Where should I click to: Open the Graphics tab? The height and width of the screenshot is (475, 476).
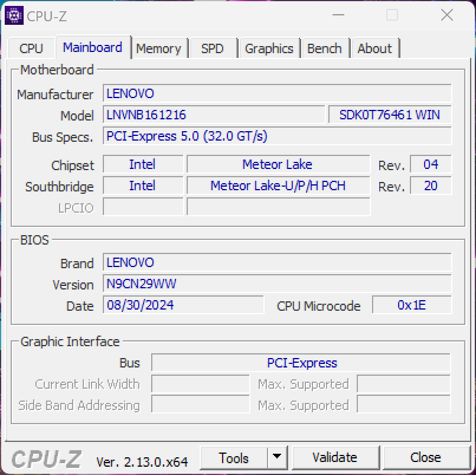tap(269, 48)
